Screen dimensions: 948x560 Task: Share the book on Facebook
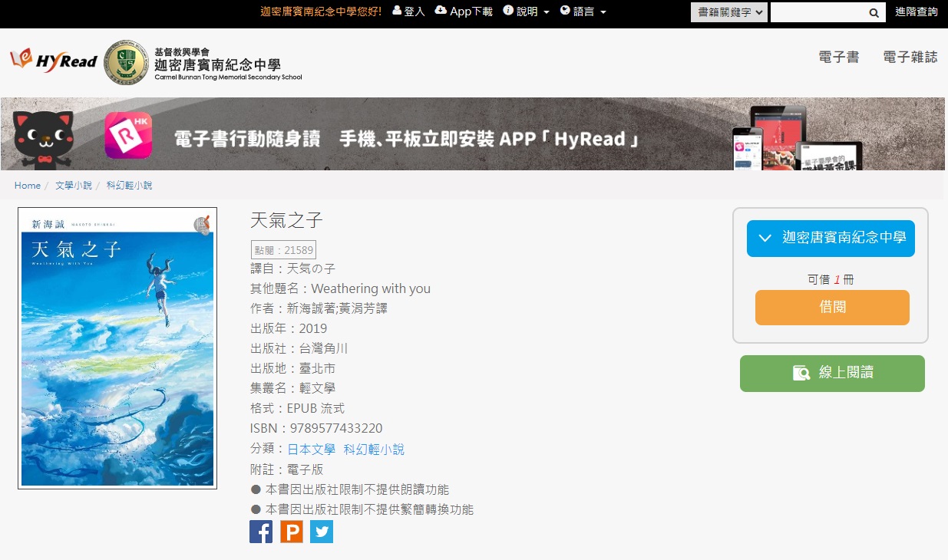coord(261,532)
